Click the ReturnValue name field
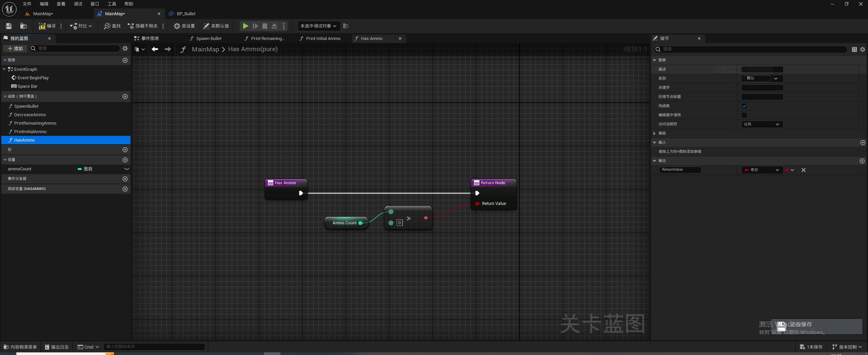The width and height of the screenshot is (868, 355). coord(680,170)
